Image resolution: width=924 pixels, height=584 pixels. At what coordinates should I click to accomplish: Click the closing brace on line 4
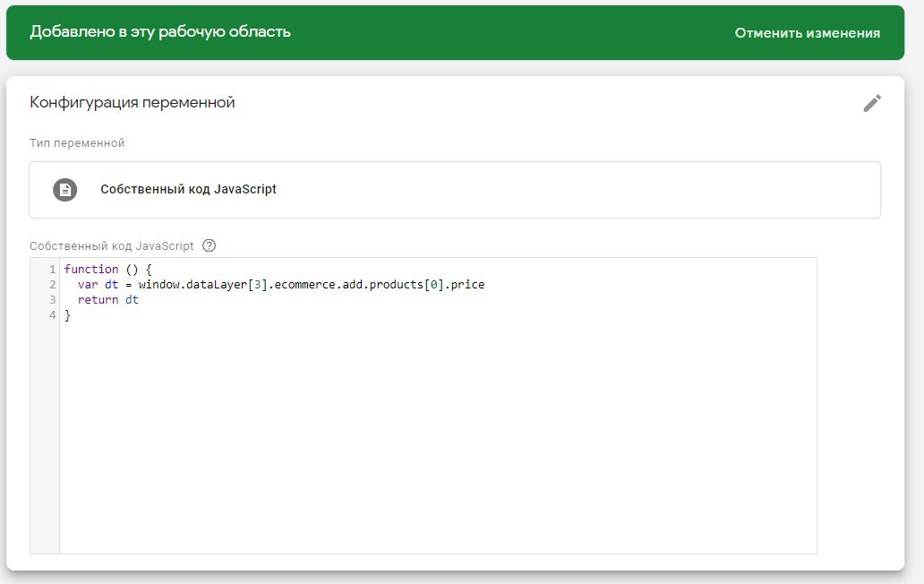[x=68, y=315]
